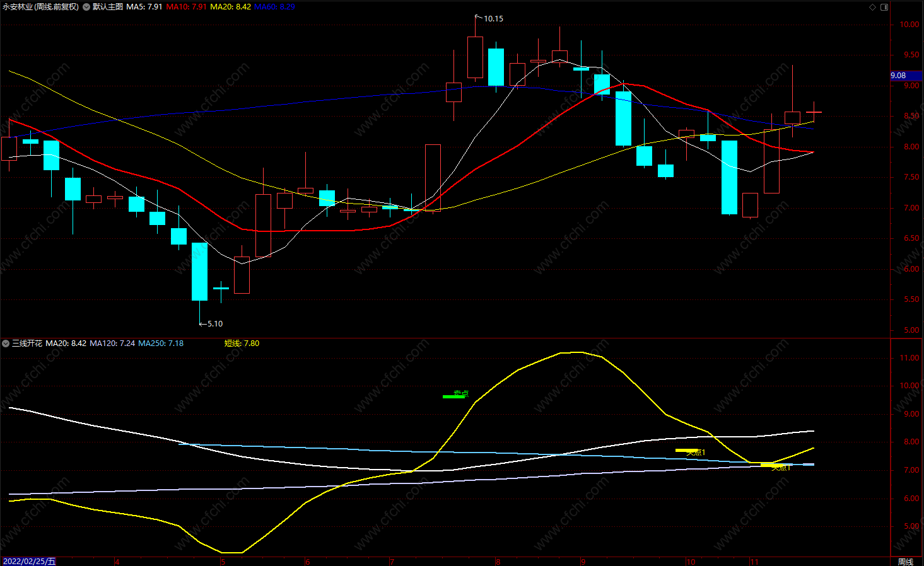Click month 7 marker on the time axis

(x=392, y=562)
